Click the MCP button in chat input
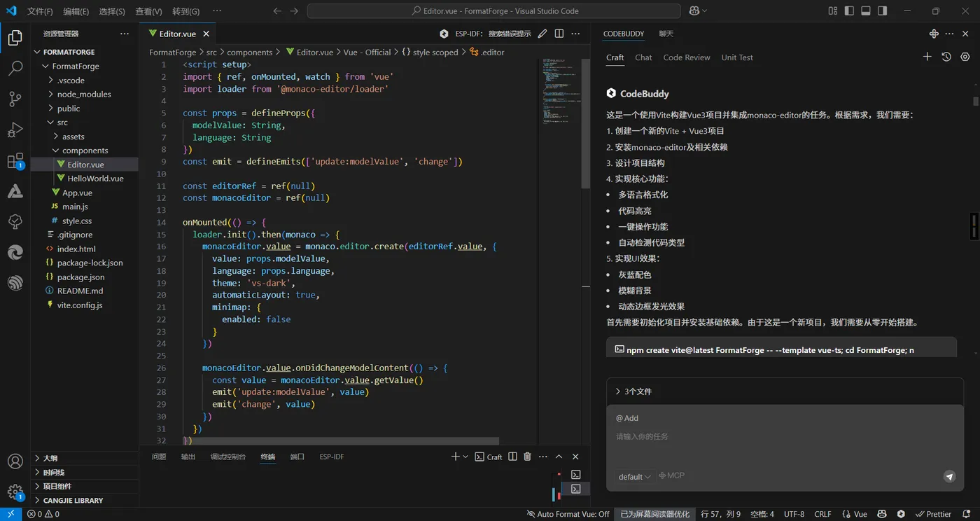The height and width of the screenshot is (521, 980). (671, 475)
